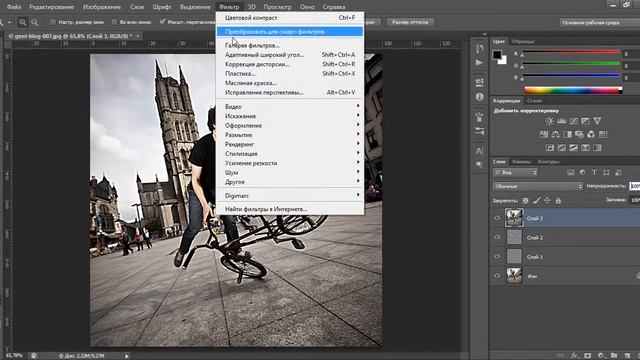Viewport: 640px width, 360px height.
Task: Open the collapsed Character panel icon
Action: coord(480,150)
